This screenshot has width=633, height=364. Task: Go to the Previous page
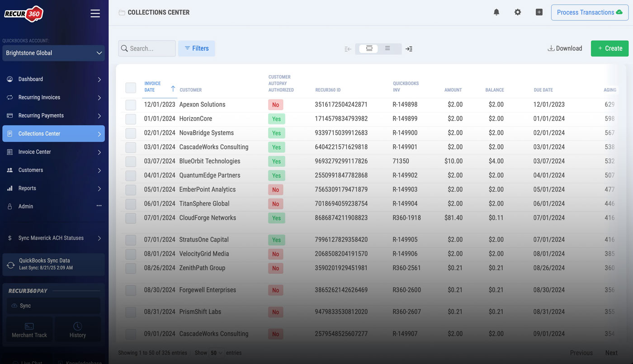(581, 353)
